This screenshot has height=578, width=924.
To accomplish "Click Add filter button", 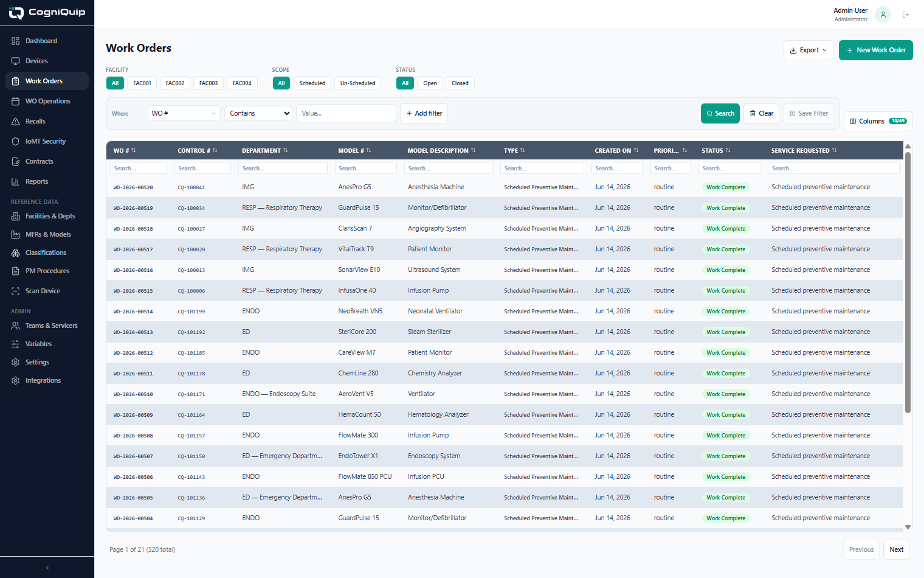I will 424,113.
